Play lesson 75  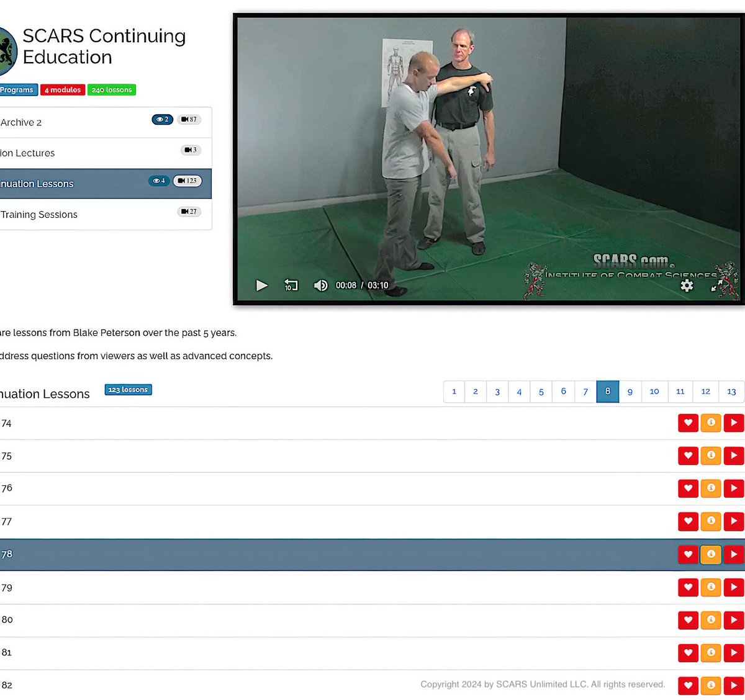tap(734, 455)
